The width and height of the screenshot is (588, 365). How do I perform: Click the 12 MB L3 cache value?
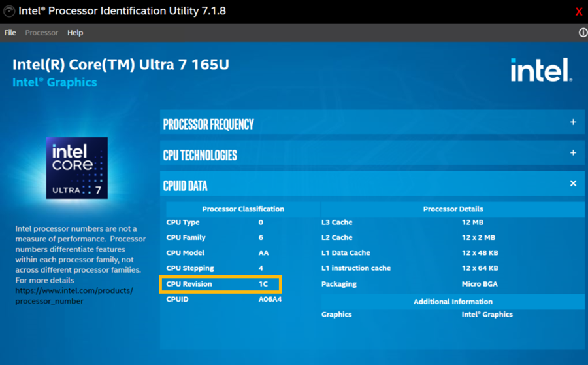[x=472, y=222]
